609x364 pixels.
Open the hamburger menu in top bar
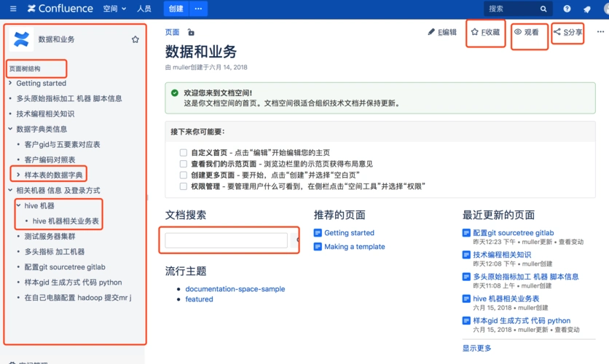(13, 9)
